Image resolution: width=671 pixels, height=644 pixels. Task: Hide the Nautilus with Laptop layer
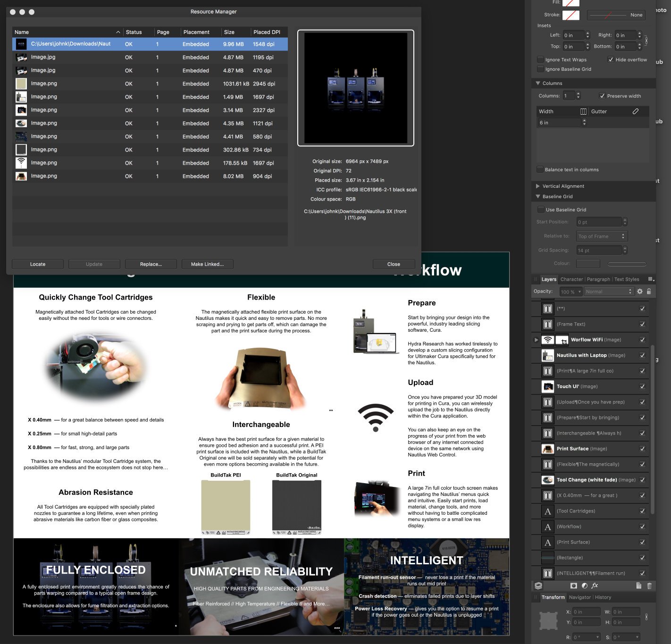[642, 355]
